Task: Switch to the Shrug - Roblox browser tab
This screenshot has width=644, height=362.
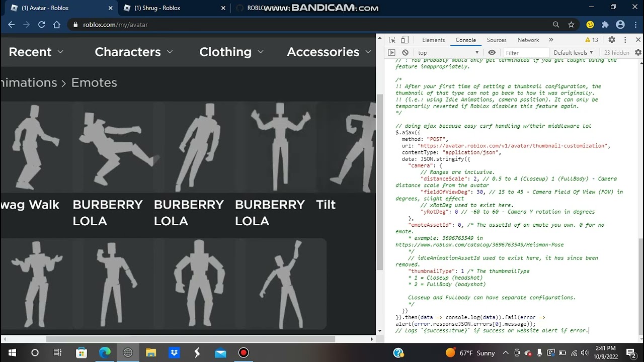Action: click(x=174, y=8)
